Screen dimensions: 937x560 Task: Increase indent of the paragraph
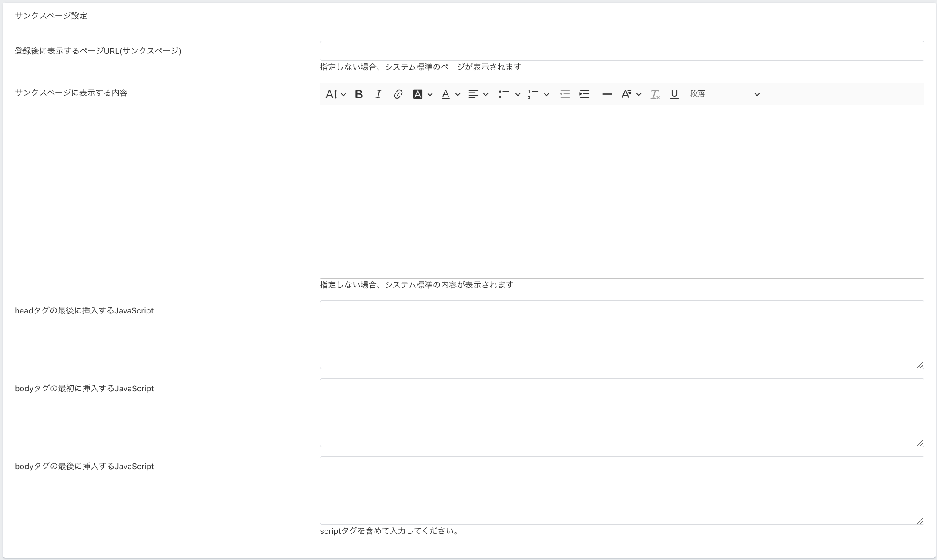(x=584, y=94)
